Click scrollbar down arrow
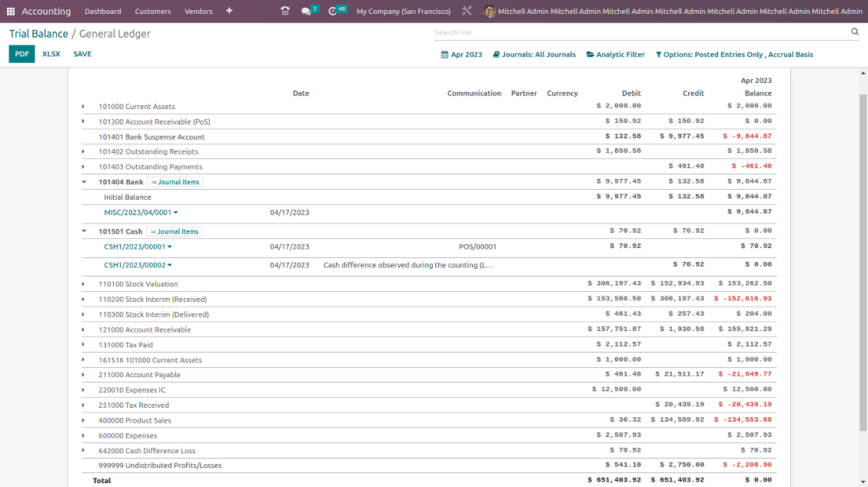This screenshot has width=868, height=487. [863, 482]
